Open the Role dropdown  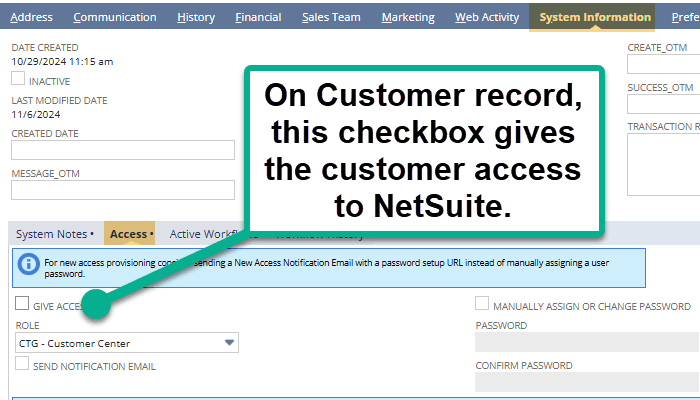point(127,343)
